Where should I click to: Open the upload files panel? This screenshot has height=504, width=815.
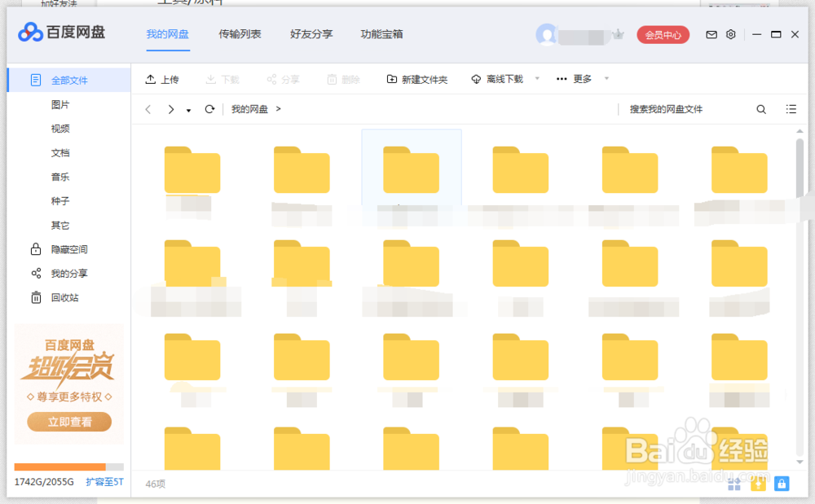163,79
